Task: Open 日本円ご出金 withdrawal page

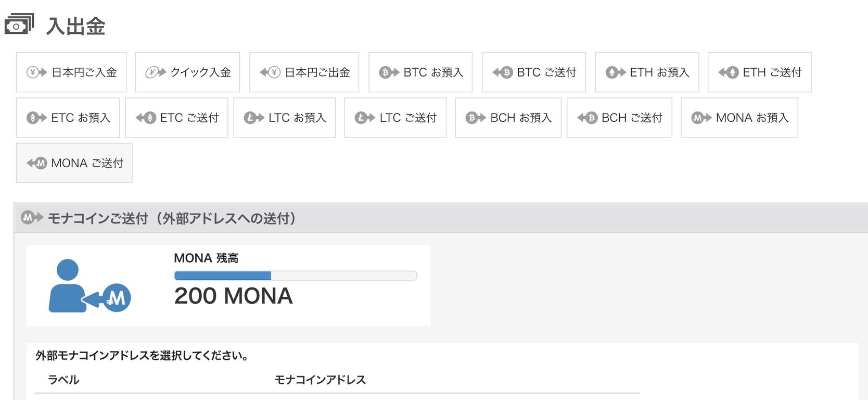Action: [304, 72]
